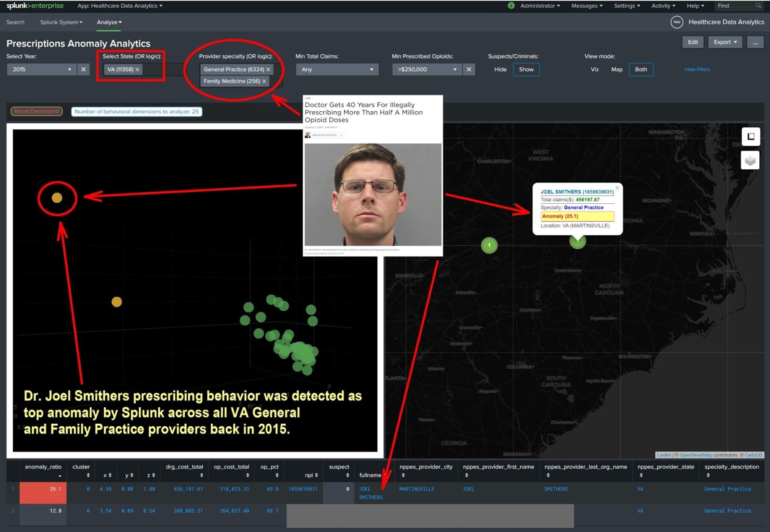Open the Help menu
This screenshot has height=532, width=770.
[x=695, y=6]
